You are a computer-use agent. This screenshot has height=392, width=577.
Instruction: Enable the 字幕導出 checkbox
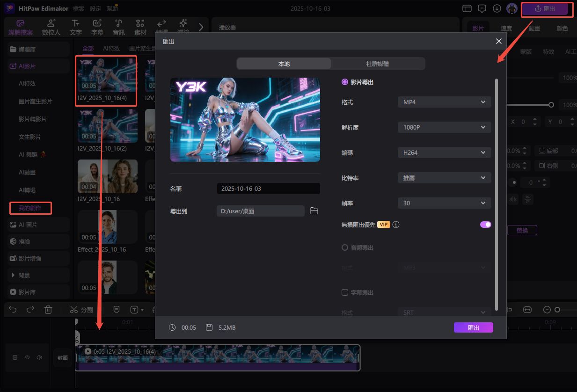click(345, 292)
